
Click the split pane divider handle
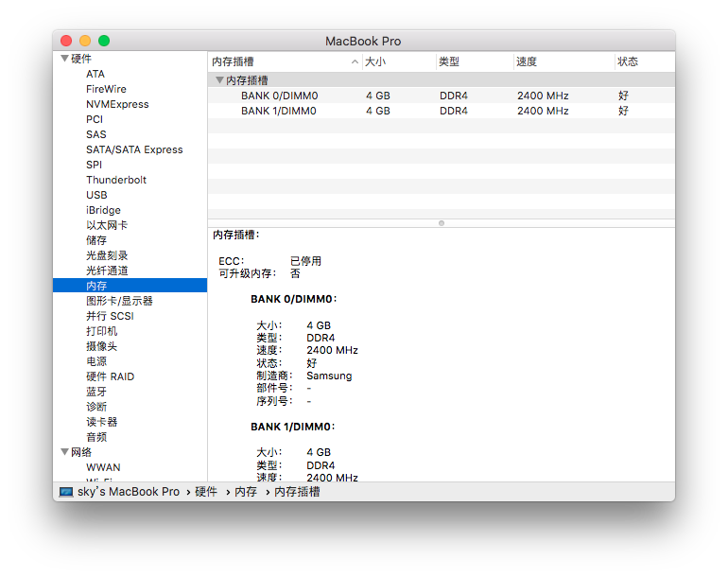[442, 223]
